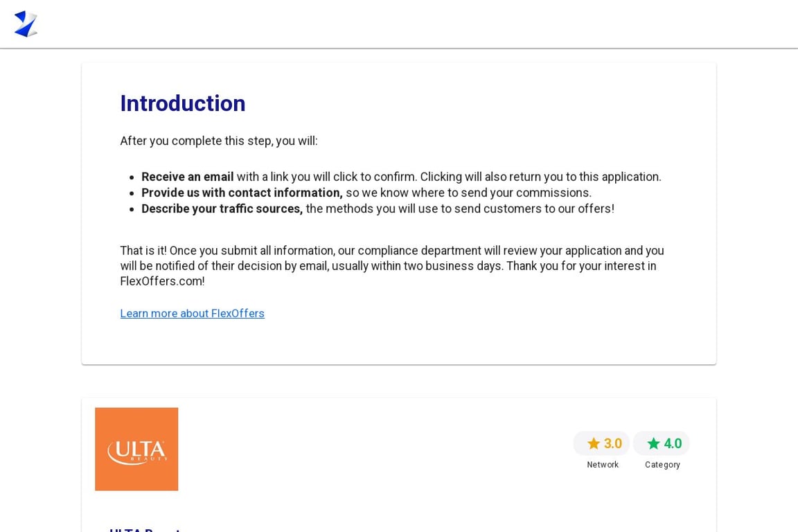
Task: Click the 4.0 Category rating badge
Action: pyautogui.click(x=662, y=443)
